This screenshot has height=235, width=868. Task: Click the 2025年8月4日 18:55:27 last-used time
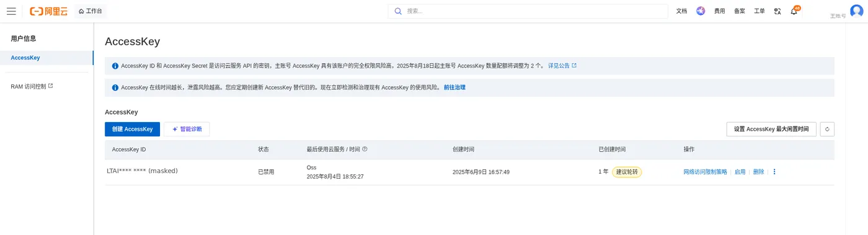click(x=335, y=177)
